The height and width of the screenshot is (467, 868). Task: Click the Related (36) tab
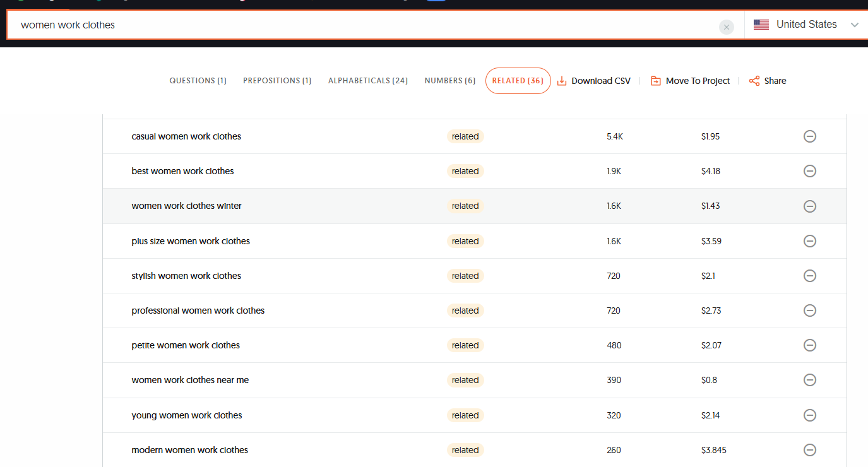(518, 81)
